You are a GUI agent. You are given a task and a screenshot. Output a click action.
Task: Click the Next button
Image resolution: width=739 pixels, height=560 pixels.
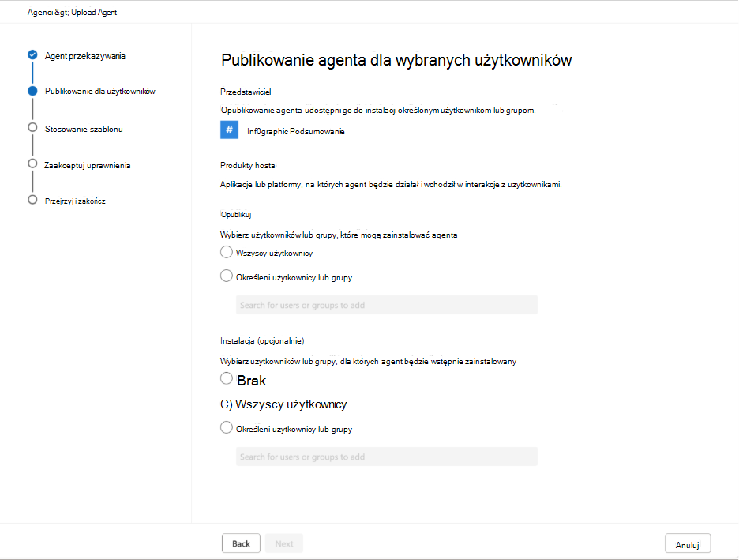click(x=284, y=543)
